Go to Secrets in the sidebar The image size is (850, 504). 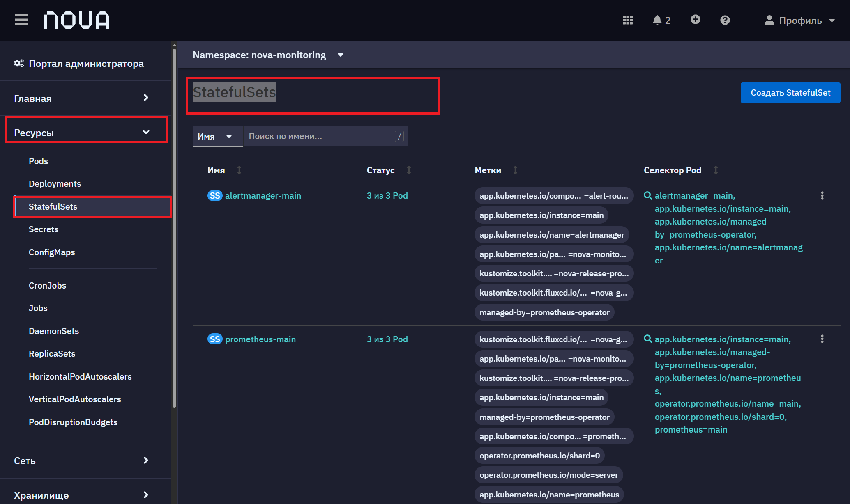tap(44, 229)
